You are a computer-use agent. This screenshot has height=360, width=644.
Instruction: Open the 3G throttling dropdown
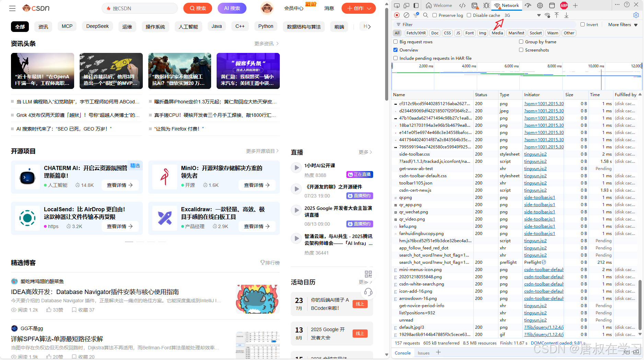click(x=522, y=15)
